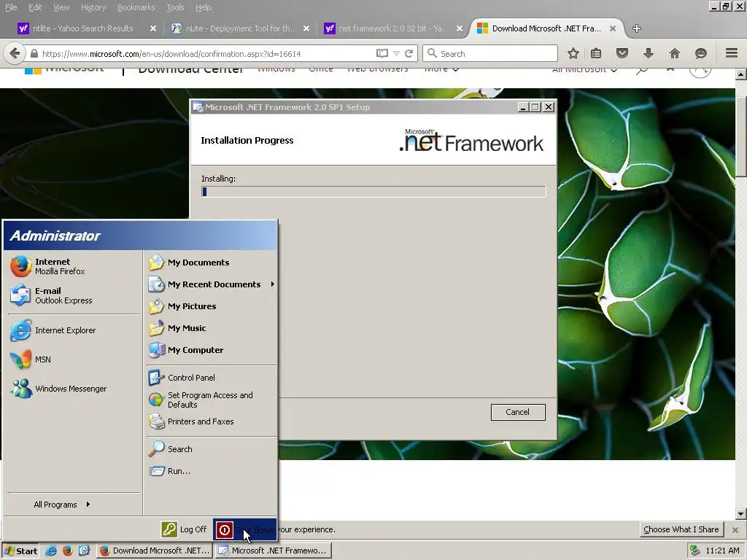Open the Bookmarks menu

tap(136, 7)
